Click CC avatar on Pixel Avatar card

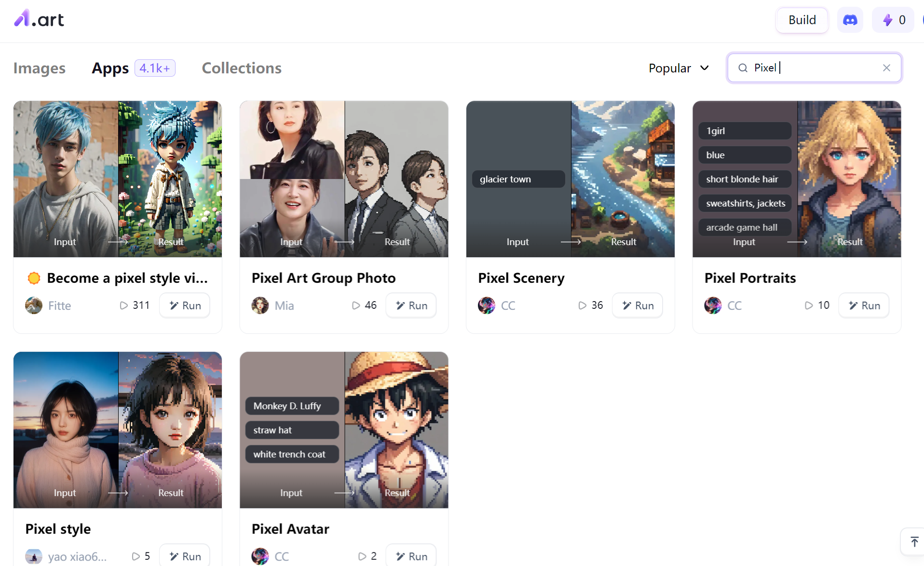pos(260,556)
